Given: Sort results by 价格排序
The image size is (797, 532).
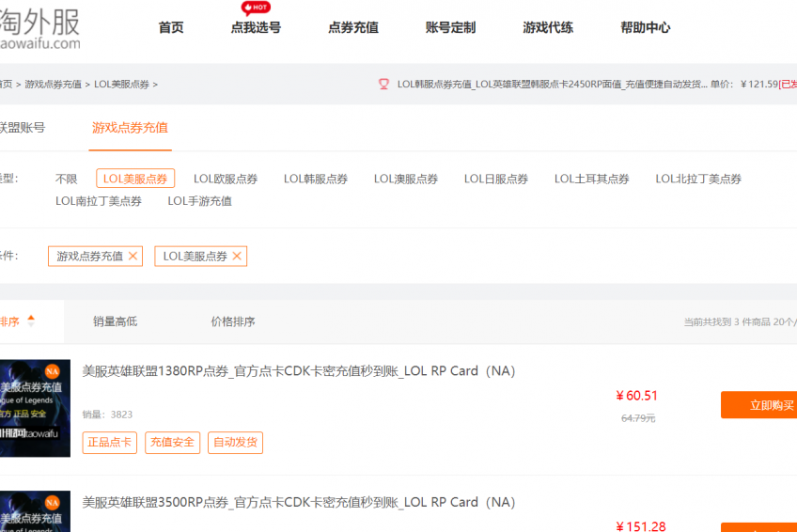Looking at the screenshot, I should point(232,321).
